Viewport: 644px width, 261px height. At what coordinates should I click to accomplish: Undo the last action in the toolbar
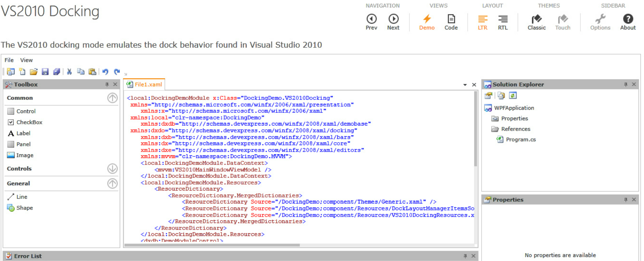[105, 72]
